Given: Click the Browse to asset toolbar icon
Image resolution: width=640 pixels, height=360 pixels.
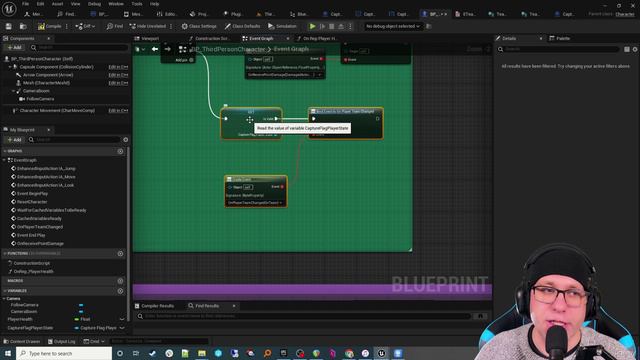Looking at the screenshot, I should [x=23, y=26].
